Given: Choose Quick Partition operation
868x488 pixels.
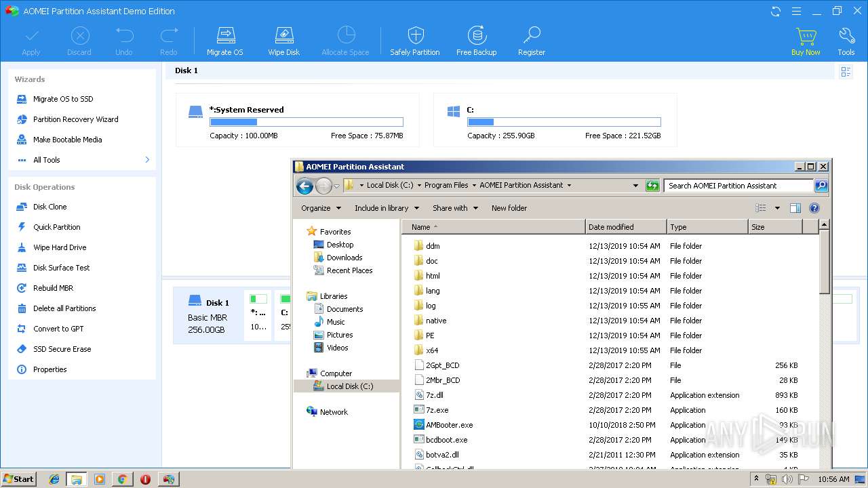Looking at the screenshot, I should click(57, 227).
